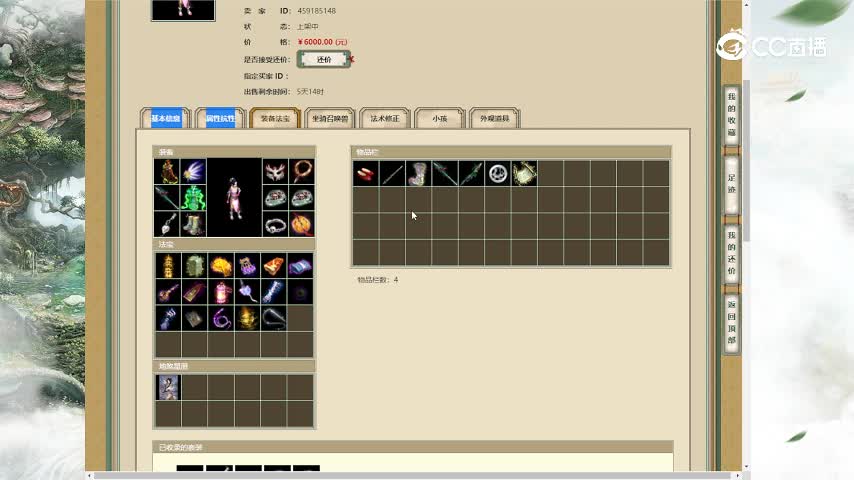854x480 pixels.
Task: Select the character portrait thumbnail under 炮妆
Action: click(x=168, y=387)
